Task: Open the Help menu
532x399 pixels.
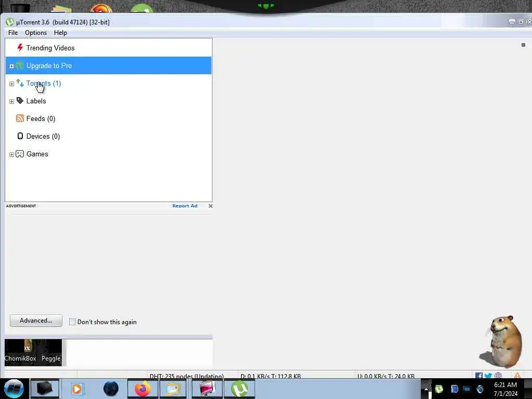Action: point(60,33)
